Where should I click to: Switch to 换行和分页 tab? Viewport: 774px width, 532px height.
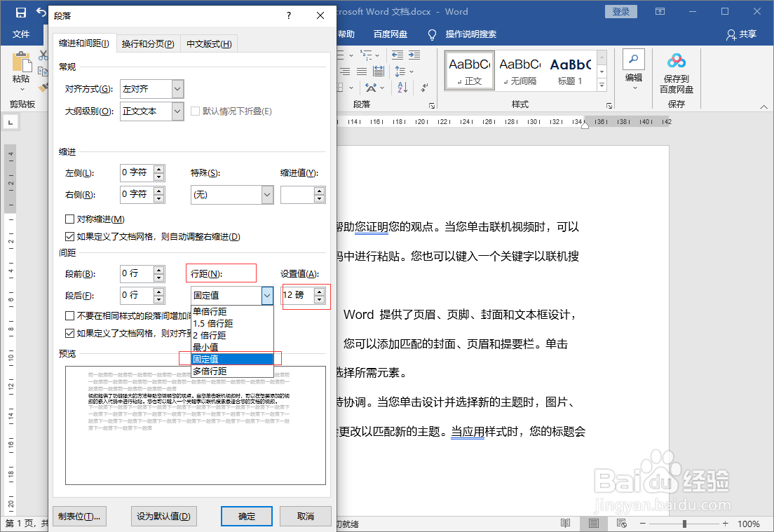tap(148, 44)
